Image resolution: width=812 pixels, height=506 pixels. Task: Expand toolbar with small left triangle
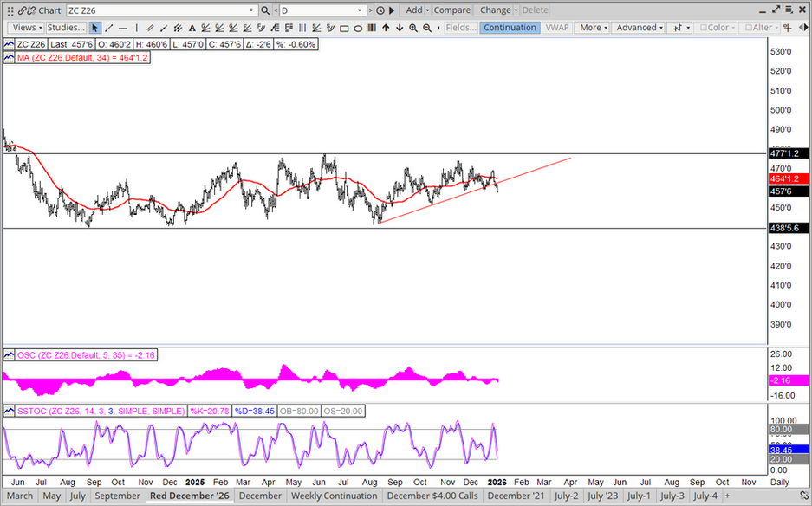tap(439, 28)
